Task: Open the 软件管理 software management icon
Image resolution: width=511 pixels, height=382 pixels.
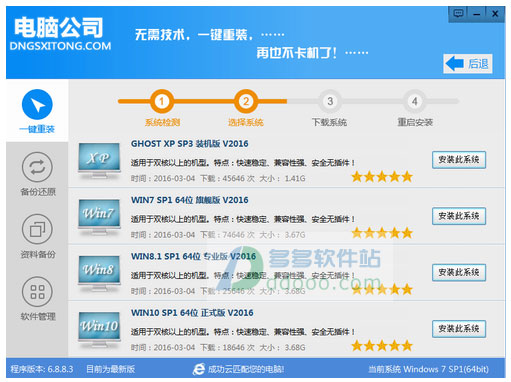Action: pyautogui.click(x=37, y=292)
